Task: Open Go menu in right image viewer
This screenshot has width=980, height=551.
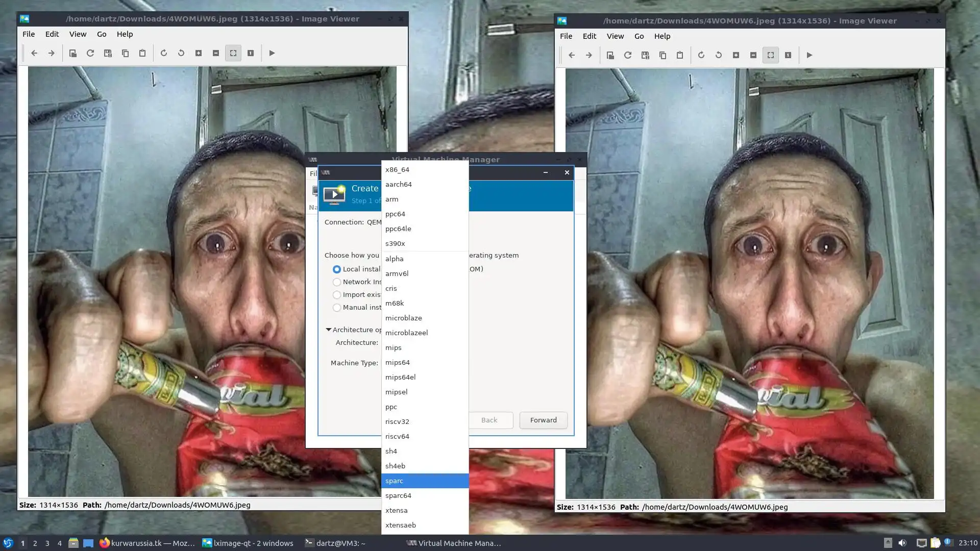Action: [x=639, y=36]
